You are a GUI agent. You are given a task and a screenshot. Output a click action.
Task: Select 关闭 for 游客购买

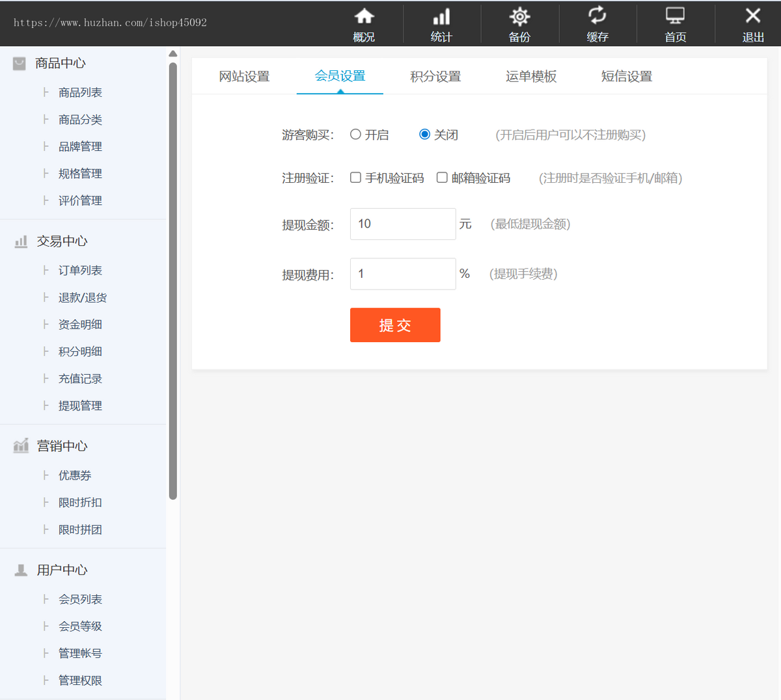[424, 134]
